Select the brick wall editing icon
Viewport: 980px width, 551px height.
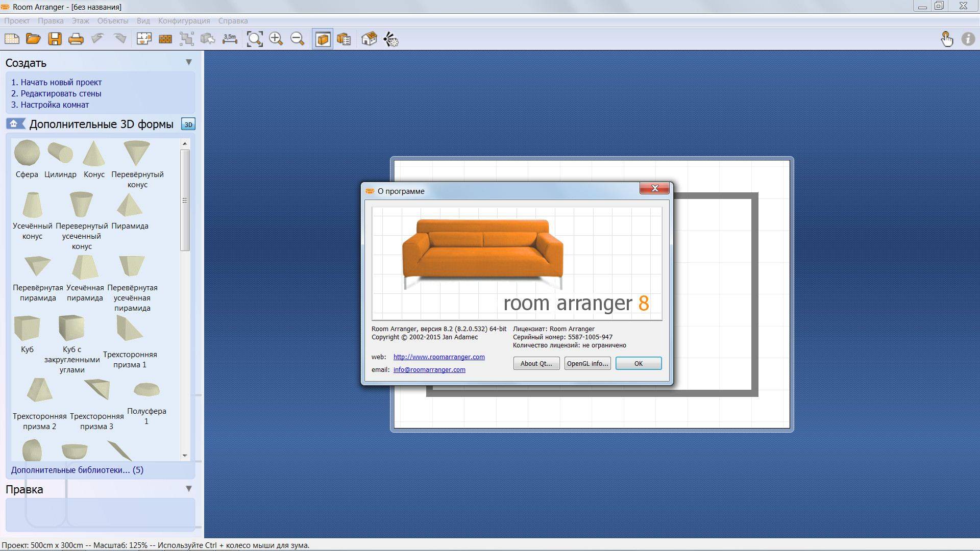[x=165, y=39]
